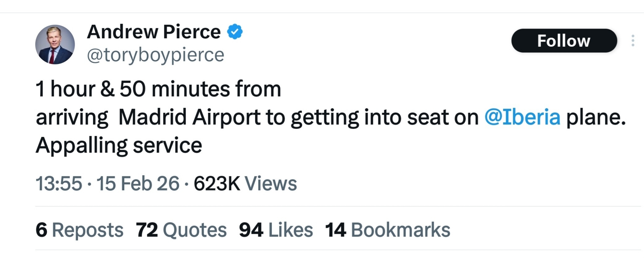Click the 15 Feb 26 date
This screenshot has height=258, width=644.
point(138,184)
